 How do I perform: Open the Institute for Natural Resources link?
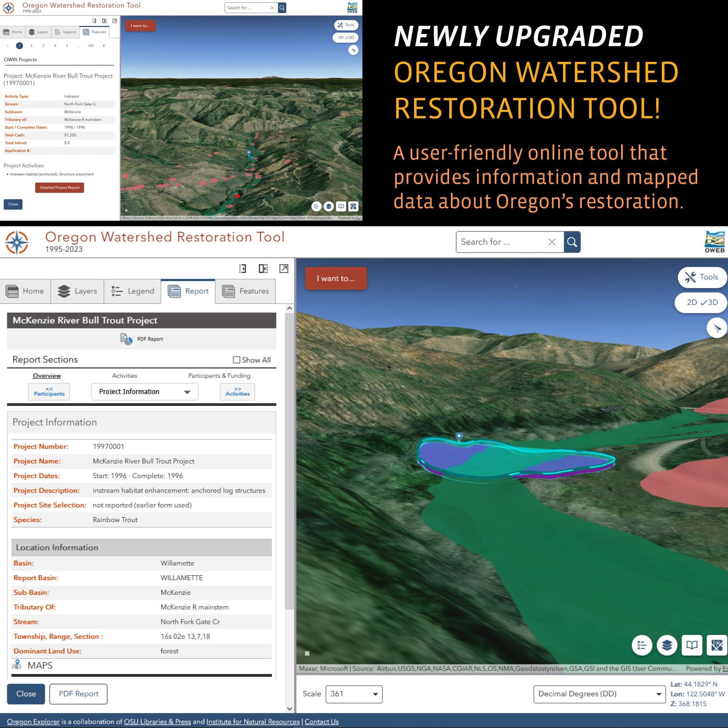click(x=253, y=722)
